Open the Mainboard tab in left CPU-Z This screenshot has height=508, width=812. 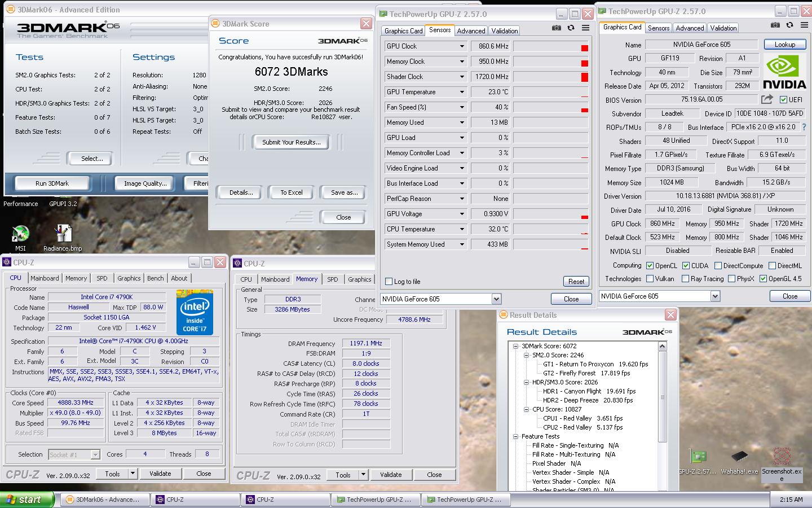click(45, 278)
